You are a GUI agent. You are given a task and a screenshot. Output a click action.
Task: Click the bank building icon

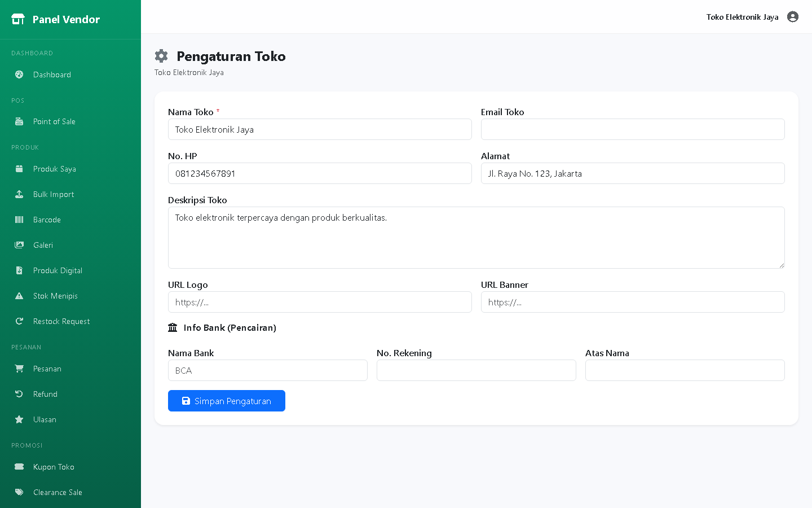click(173, 327)
